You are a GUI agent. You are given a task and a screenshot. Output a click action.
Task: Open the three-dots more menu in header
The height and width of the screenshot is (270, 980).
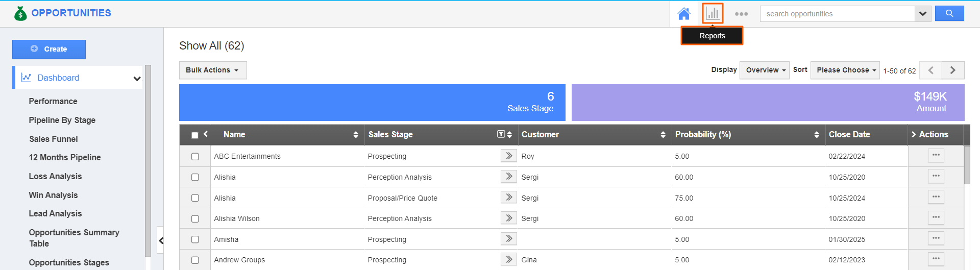pyautogui.click(x=741, y=14)
